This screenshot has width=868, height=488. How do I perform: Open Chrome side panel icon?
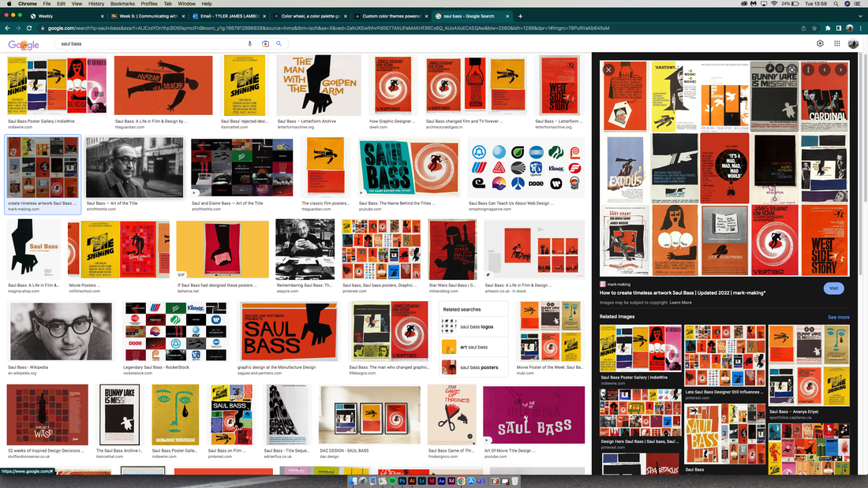[x=839, y=28]
